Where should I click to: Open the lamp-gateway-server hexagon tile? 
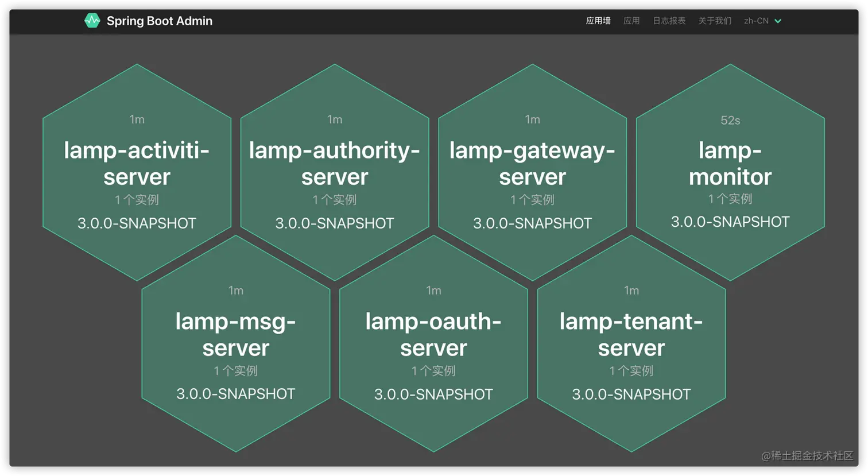tap(533, 172)
